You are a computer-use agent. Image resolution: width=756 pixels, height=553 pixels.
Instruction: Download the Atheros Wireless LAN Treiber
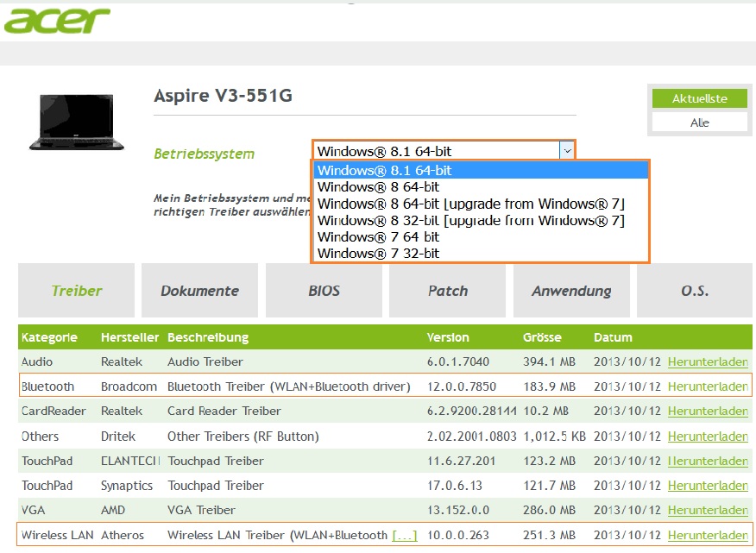[x=708, y=535]
